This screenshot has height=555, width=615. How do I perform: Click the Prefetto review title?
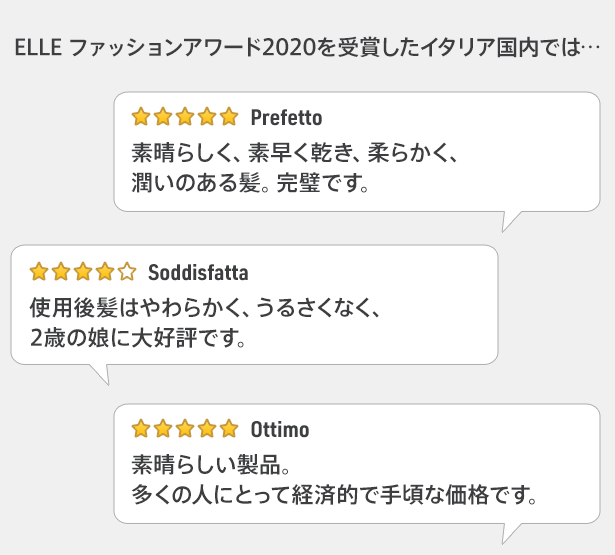click(x=286, y=117)
